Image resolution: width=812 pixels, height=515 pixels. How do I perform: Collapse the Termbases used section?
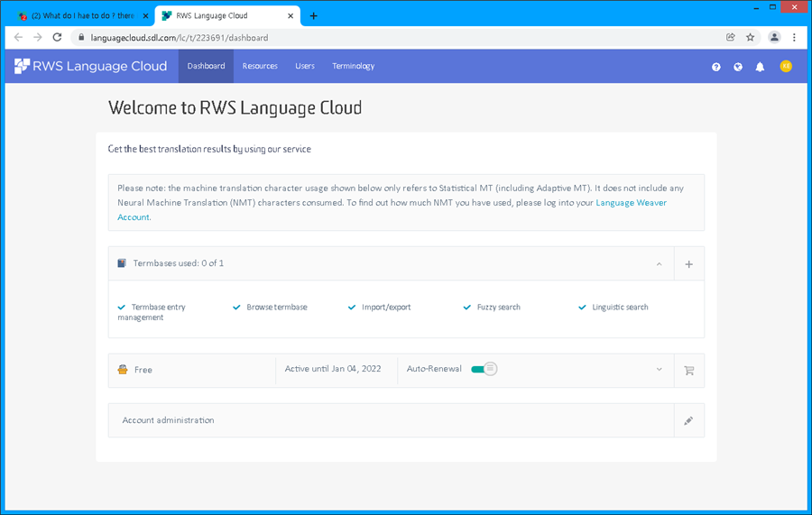coord(660,264)
